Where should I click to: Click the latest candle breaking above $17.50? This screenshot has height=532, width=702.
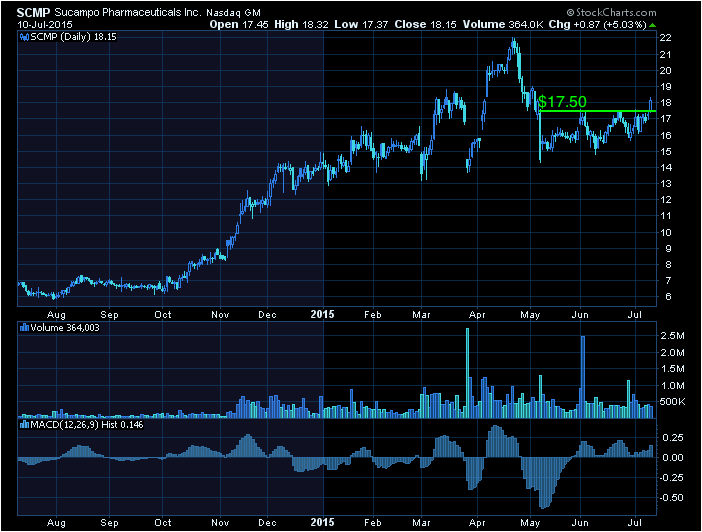click(651, 104)
